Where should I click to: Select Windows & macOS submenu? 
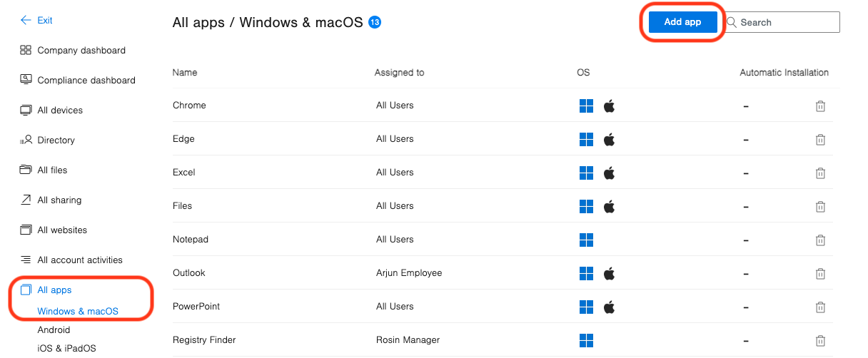(78, 312)
